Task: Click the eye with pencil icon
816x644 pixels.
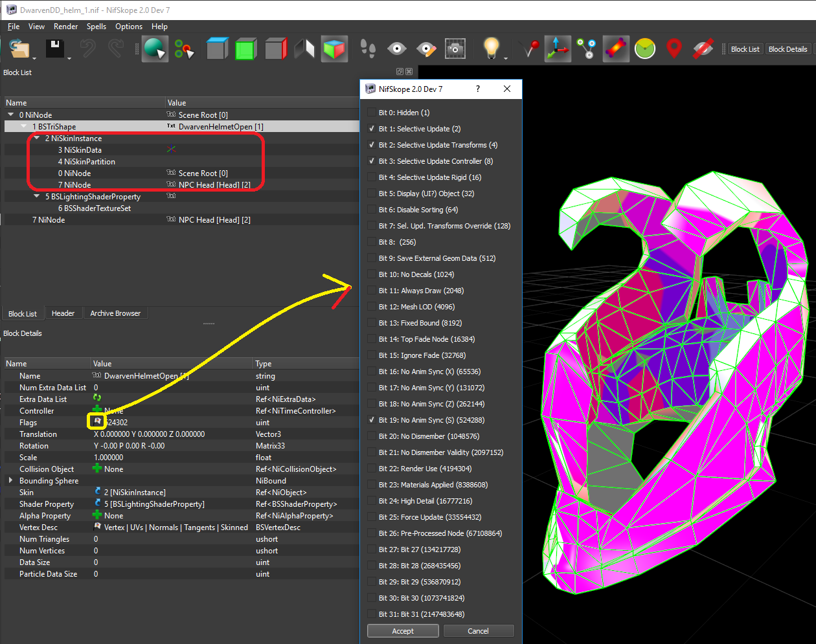Action: coord(426,49)
